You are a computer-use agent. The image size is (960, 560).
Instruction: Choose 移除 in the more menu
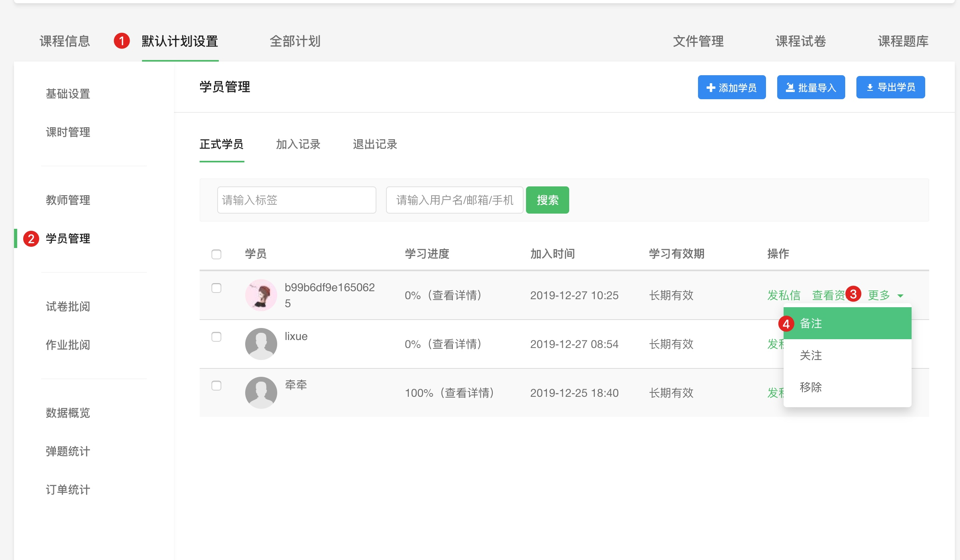(811, 387)
